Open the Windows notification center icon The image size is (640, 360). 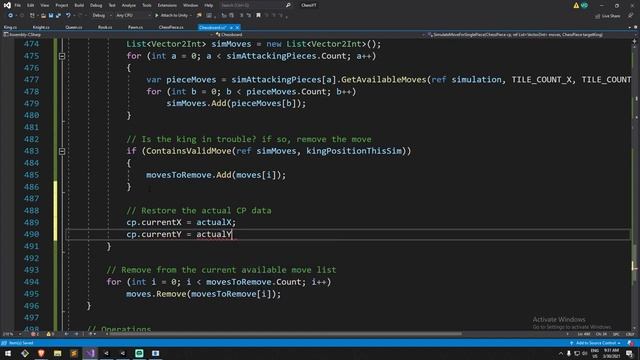click(x=629, y=353)
